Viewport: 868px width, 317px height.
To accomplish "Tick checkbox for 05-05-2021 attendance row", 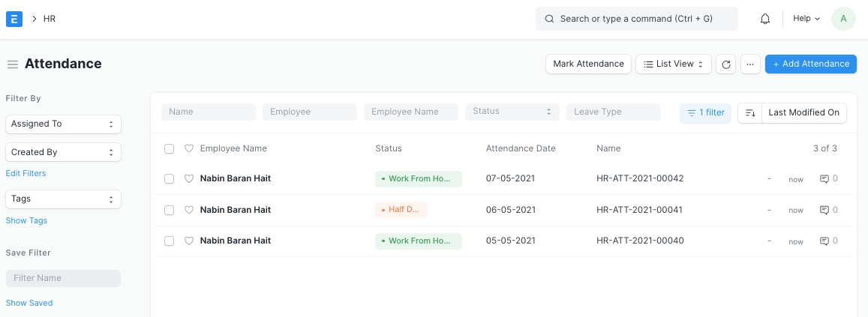I will (170, 241).
